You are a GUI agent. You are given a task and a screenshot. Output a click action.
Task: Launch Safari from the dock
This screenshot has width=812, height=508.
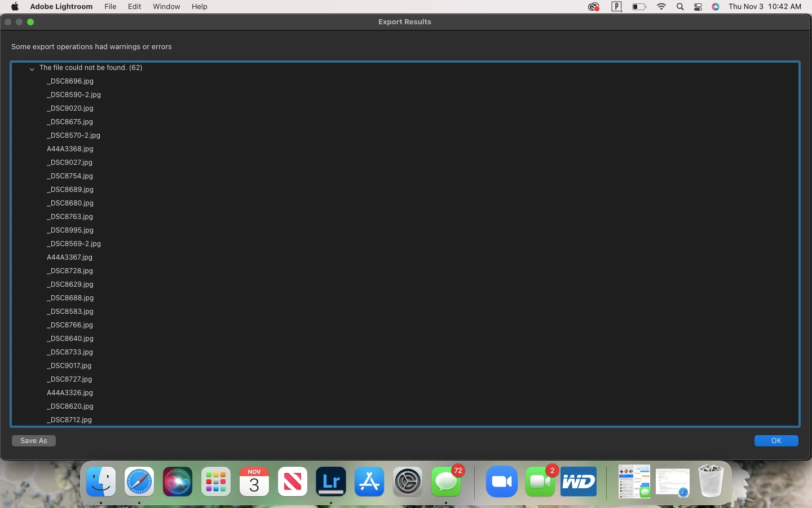coord(139,482)
